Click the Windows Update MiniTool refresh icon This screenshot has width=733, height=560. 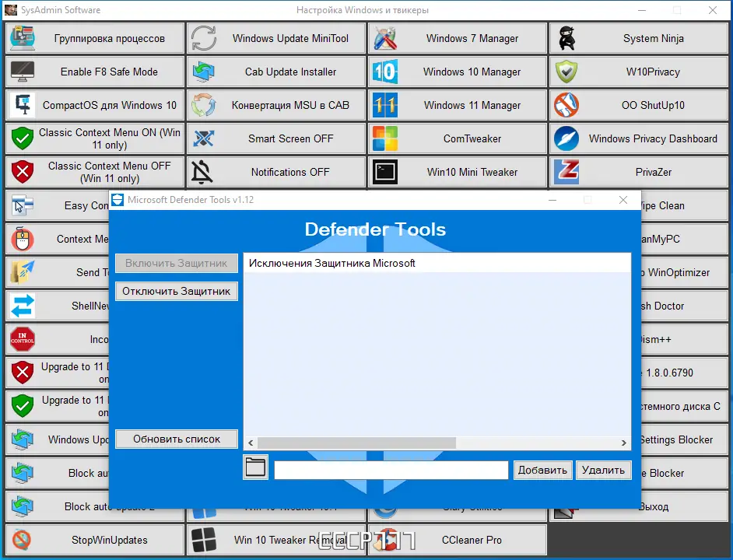point(204,37)
